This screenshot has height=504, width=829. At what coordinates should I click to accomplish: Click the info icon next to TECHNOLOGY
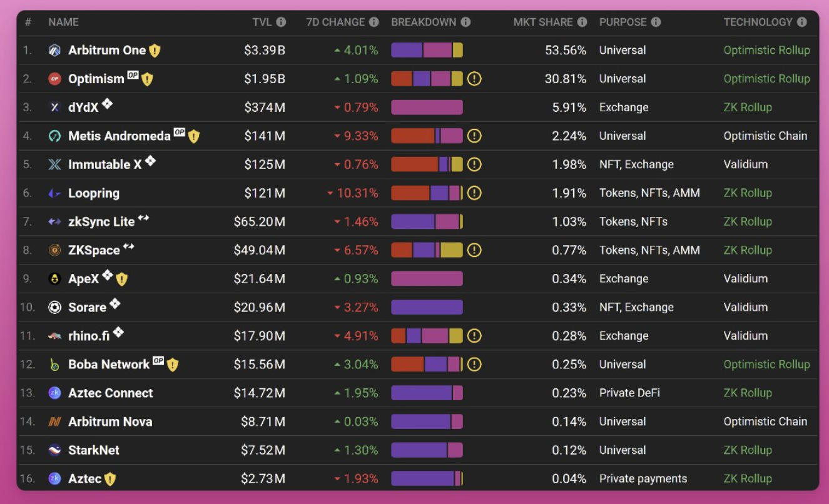pyautogui.click(x=802, y=22)
